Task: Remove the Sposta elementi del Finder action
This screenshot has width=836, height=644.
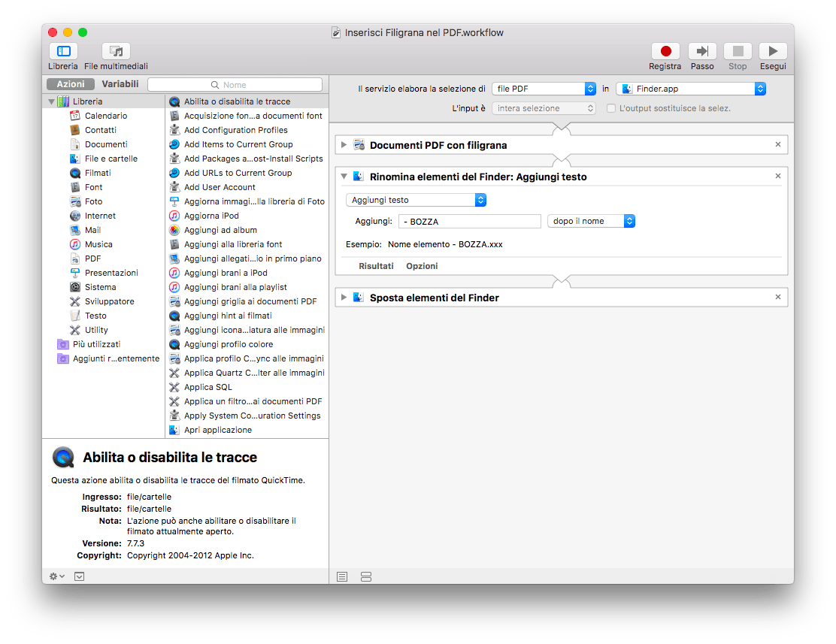Action: click(x=778, y=297)
